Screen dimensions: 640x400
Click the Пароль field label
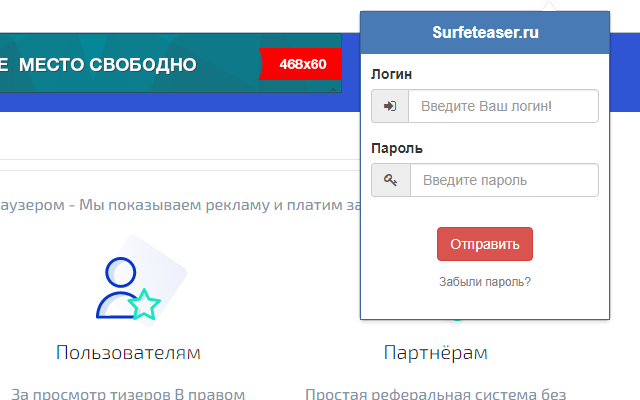point(397,148)
